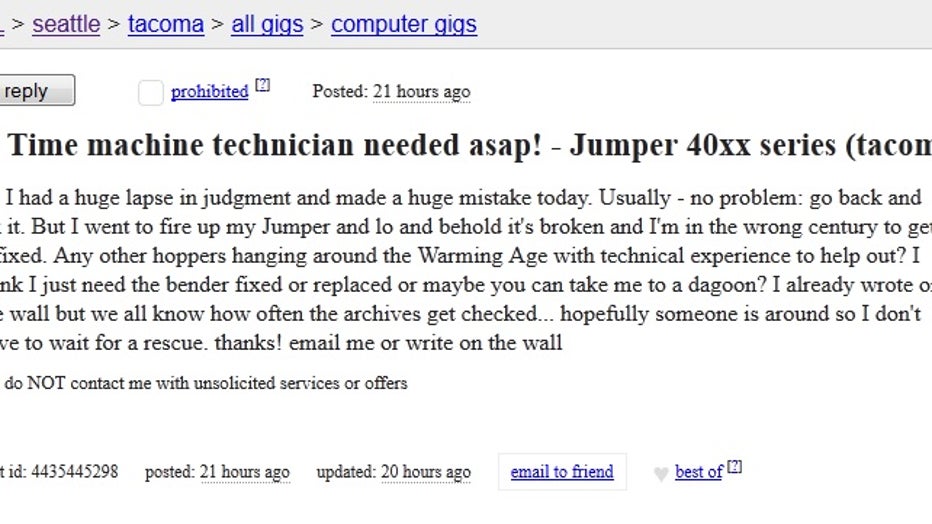Click the leftmost partially visible breadcrumb link
The height and width of the screenshot is (524, 932).
2,24
